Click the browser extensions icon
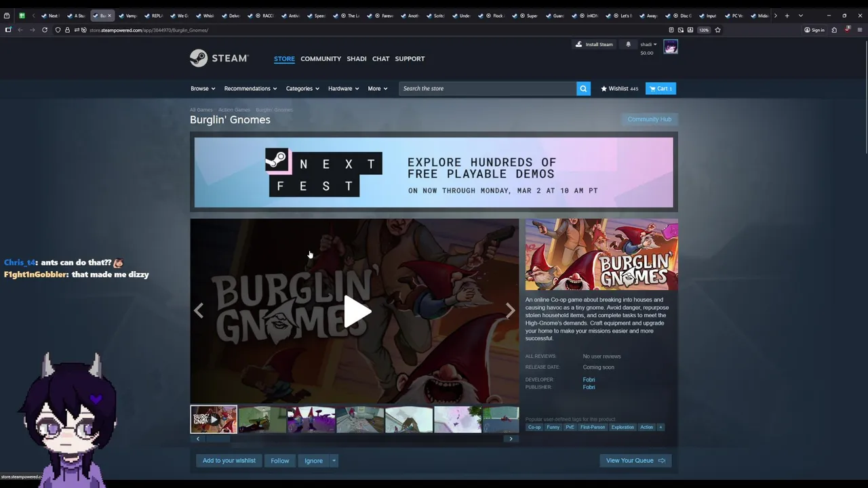 coord(834,30)
